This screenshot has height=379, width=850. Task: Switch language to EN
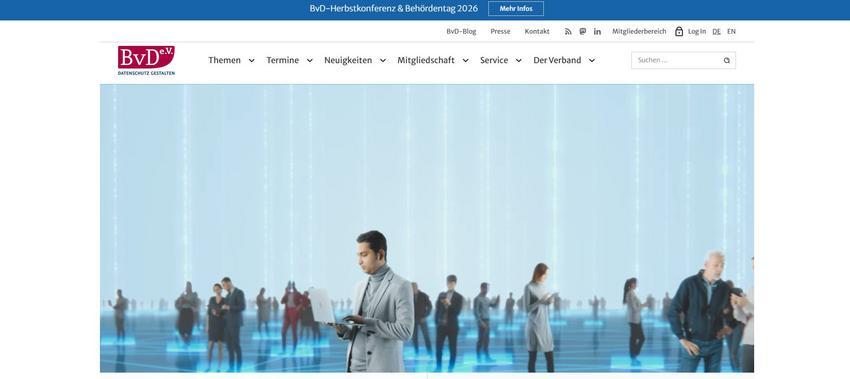[731, 31]
